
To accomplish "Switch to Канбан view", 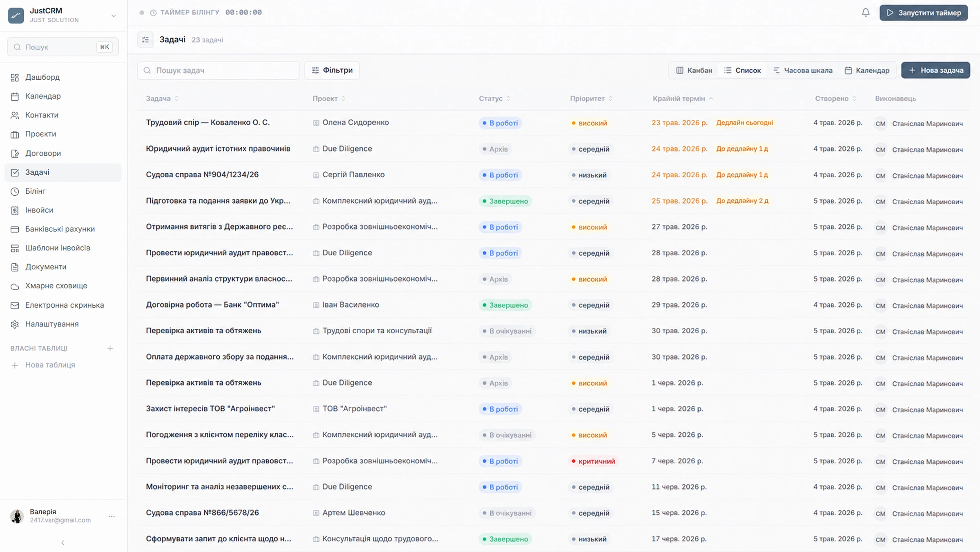I will [x=694, y=70].
